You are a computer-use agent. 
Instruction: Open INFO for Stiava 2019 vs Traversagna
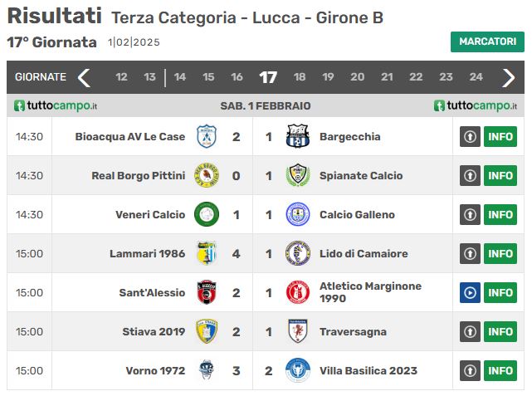[x=500, y=331]
